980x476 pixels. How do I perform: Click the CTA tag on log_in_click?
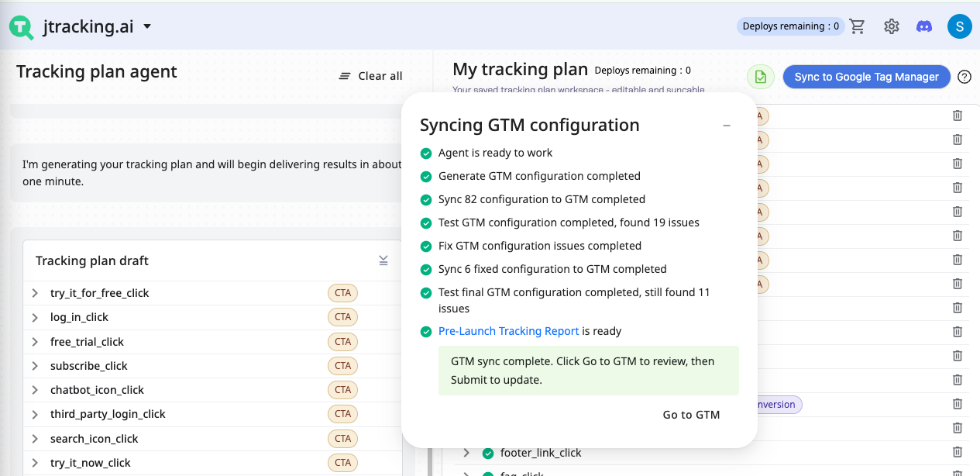[x=343, y=317]
